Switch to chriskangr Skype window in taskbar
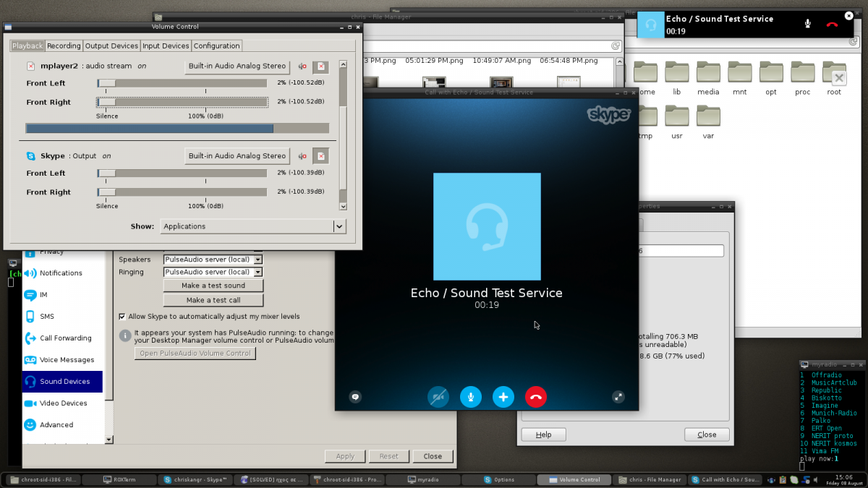This screenshot has height=488, width=868. (x=197, y=479)
